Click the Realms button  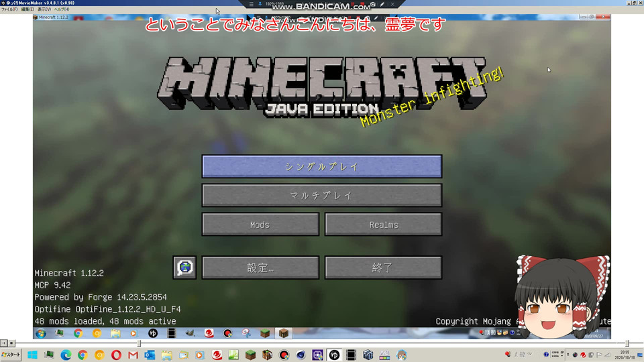(383, 225)
